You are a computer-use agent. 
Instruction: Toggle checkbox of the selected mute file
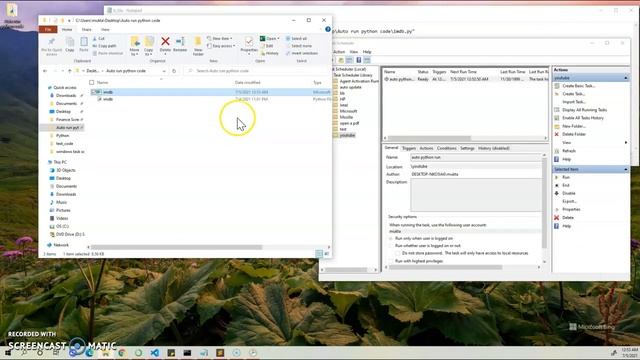pos(93,92)
